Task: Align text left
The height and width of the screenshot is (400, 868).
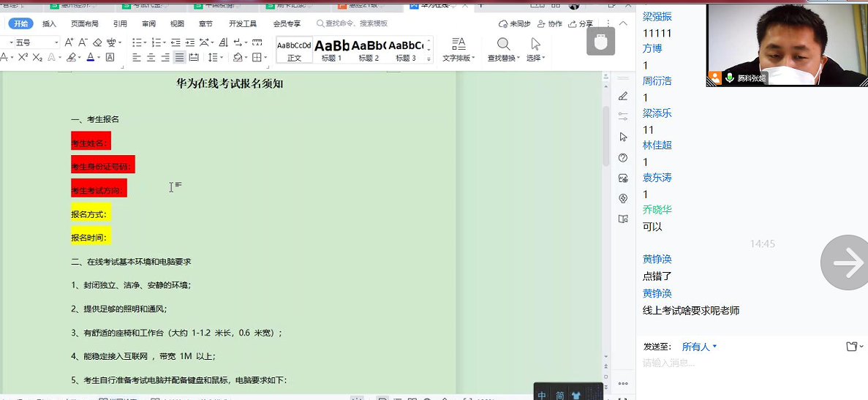Action: click(137, 57)
